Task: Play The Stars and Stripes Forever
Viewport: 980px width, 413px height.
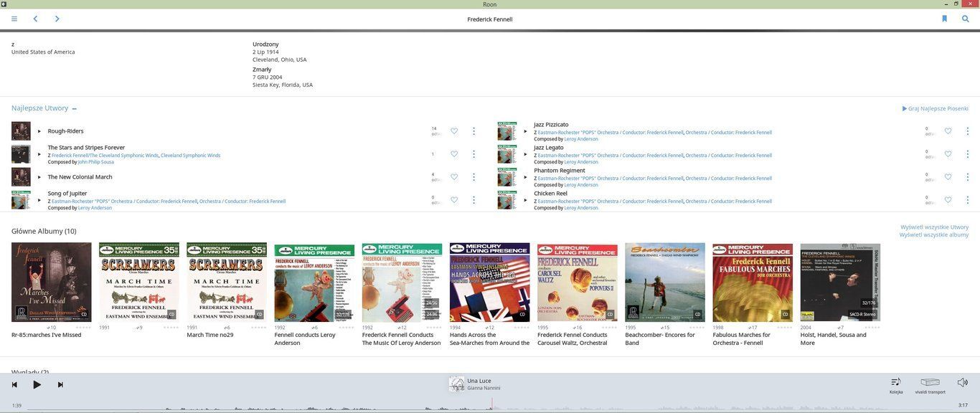Action: [x=39, y=154]
